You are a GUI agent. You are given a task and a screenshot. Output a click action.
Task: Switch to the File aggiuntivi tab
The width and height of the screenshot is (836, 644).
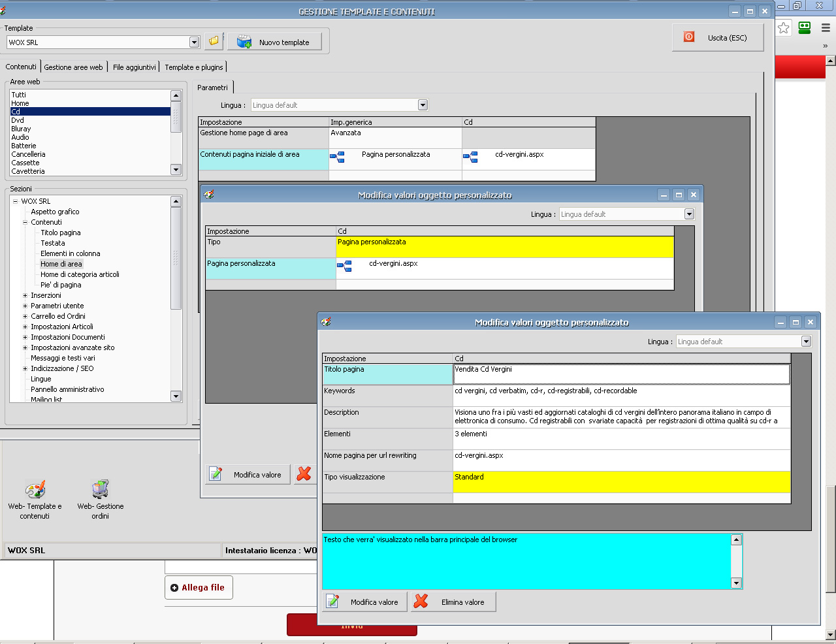(x=135, y=67)
